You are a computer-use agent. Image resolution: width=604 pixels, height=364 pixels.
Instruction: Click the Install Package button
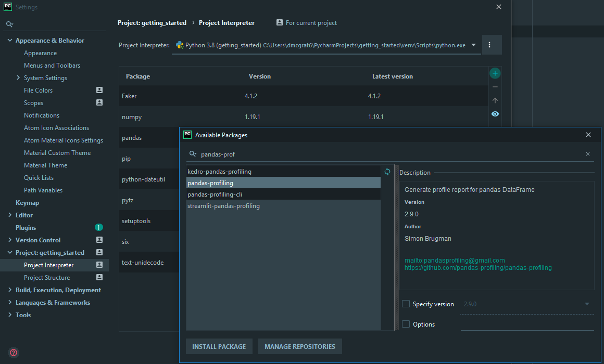tap(219, 347)
